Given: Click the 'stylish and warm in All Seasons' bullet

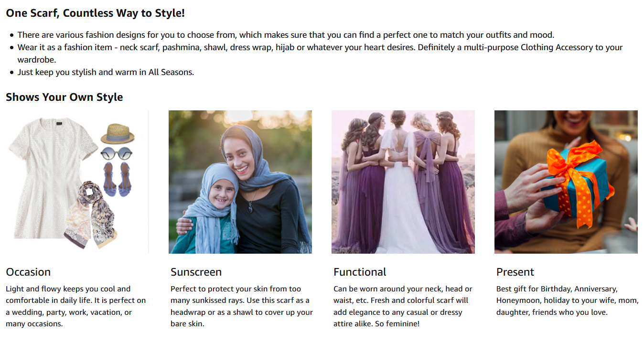Looking at the screenshot, I should point(106,72).
